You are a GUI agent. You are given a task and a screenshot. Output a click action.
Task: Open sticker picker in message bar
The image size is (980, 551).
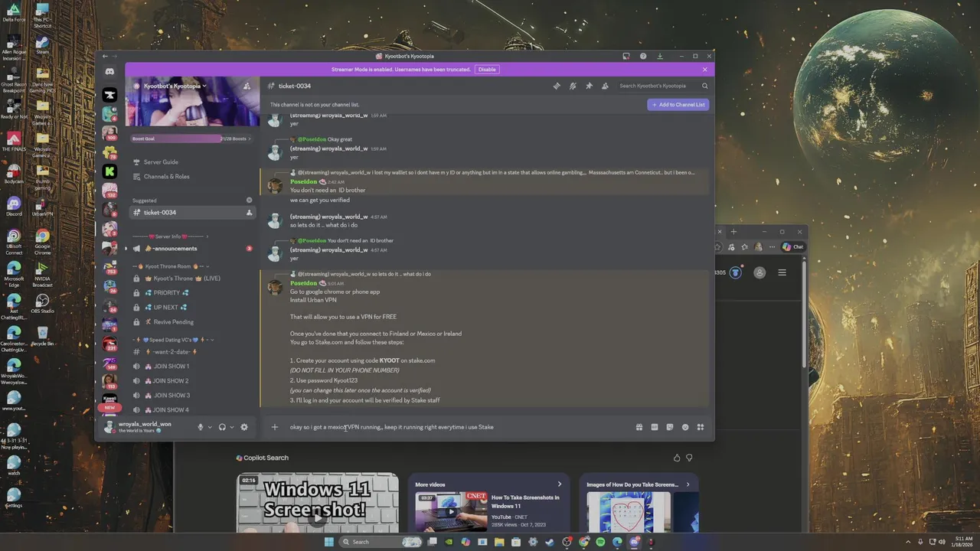click(x=670, y=427)
